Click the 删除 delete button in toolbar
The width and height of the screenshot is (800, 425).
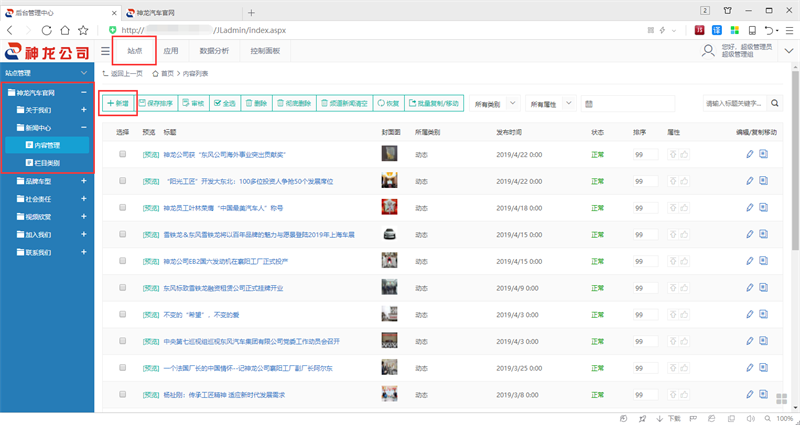tap(257, 103)
